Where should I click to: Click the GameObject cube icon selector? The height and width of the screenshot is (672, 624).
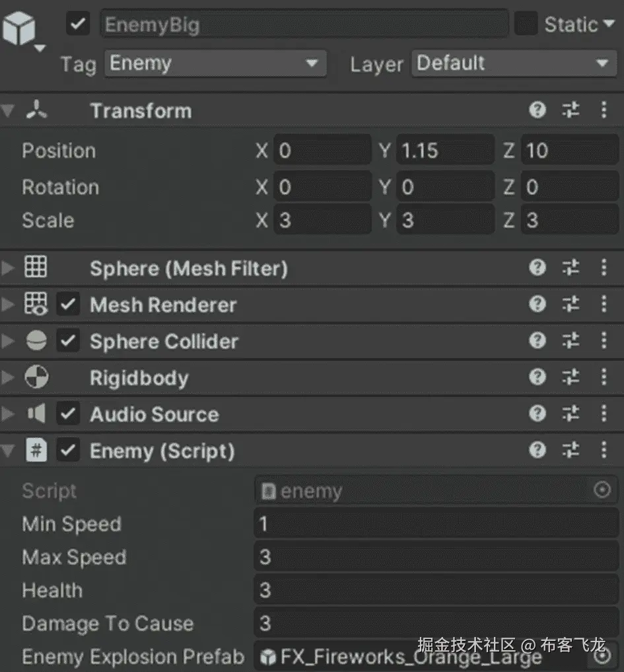click(21, 32)
